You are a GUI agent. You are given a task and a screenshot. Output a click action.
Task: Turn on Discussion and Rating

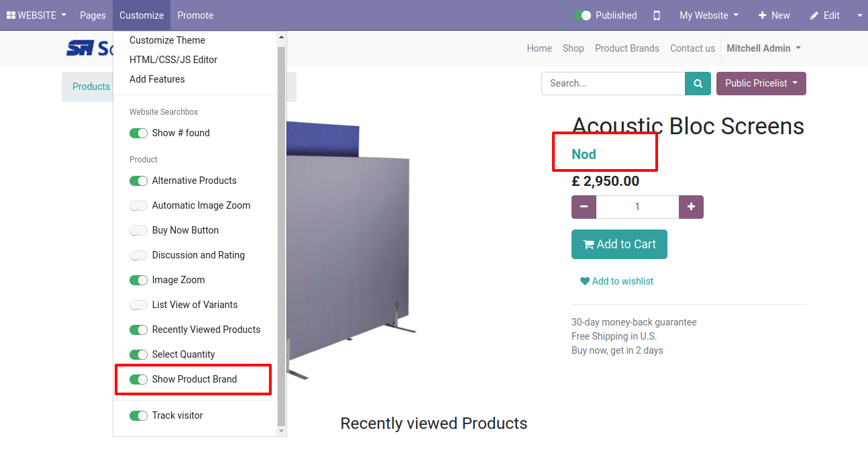(138, 256)
